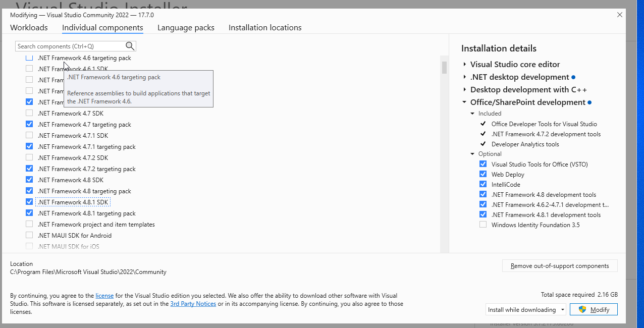Expand Desktop development with C++ details
This screenshot has width=644, height=328.
pyautogui.click(x=465, y=90)
